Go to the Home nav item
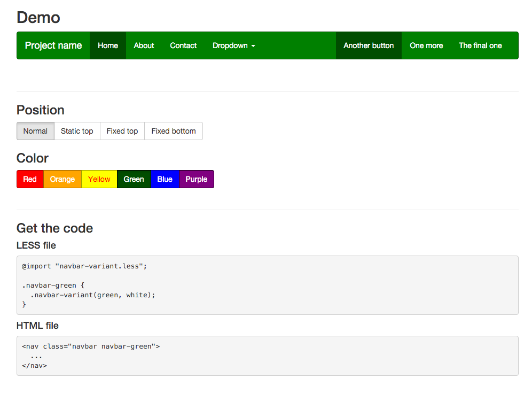The image size is (532, 401). 108,45
